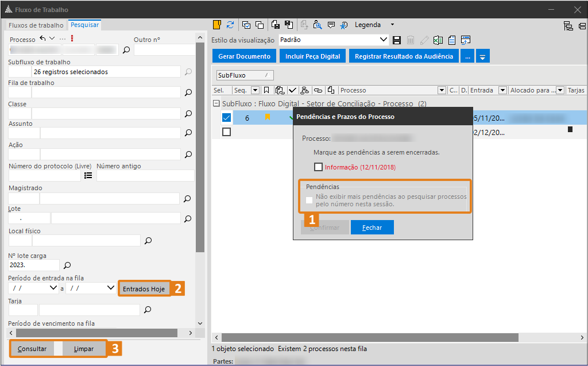Viewport: 588px width, 366px height.
Task: Open the Legenda dropdown arrow
Action: tap(392, 25)
